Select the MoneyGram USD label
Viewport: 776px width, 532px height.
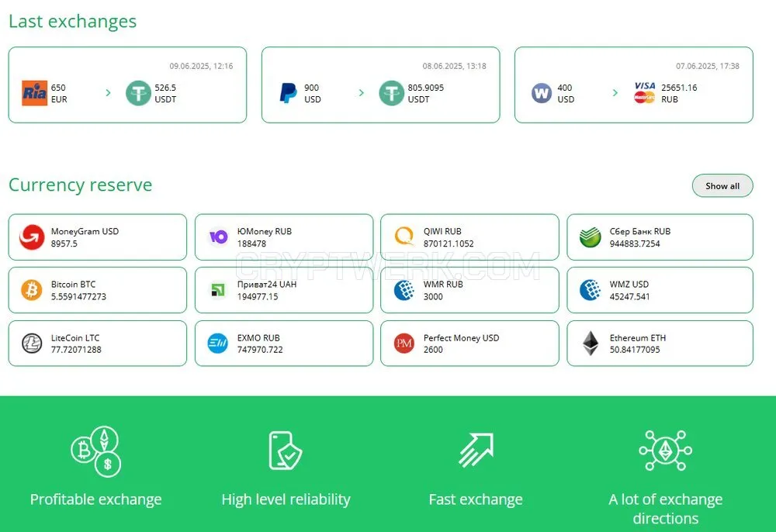point(85,231)
